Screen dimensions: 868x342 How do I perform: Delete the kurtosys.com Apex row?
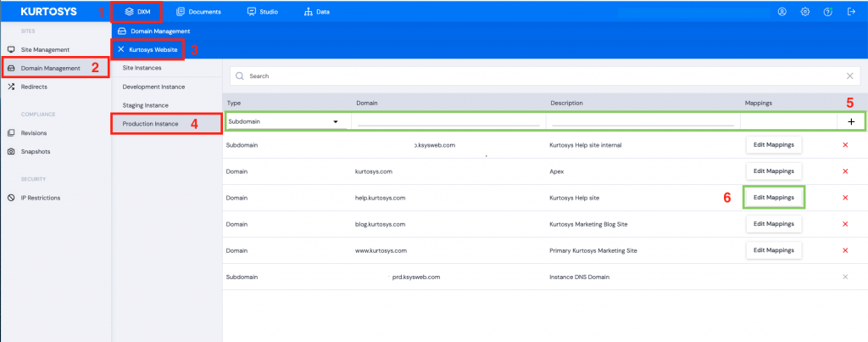coord(845,171)
